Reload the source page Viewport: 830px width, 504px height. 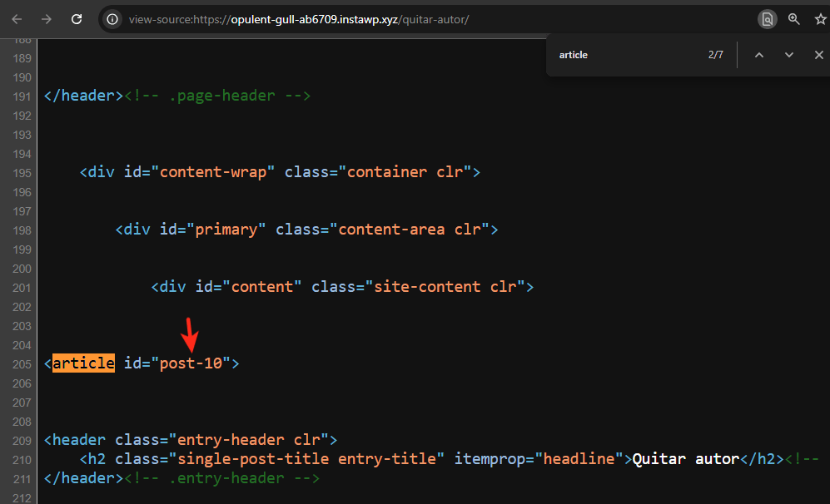pyautogui.click(x=76, y=18)
